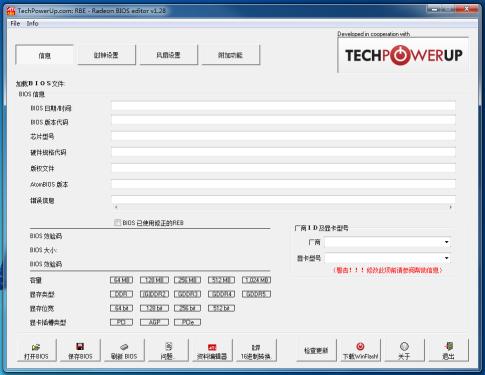The height and width of the screenshot is (375, 485).
Task: Switch to the 信息 tab
Action: [x=44, y=55]
